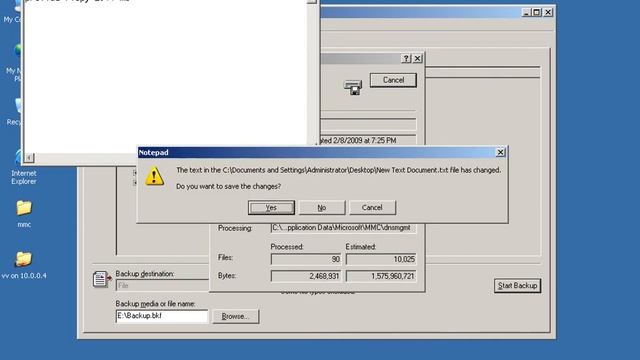Open the mmc folder on the desktop
Image resolution: width=640 pixels, height=360 pixels.
click(x=24, y=213)
